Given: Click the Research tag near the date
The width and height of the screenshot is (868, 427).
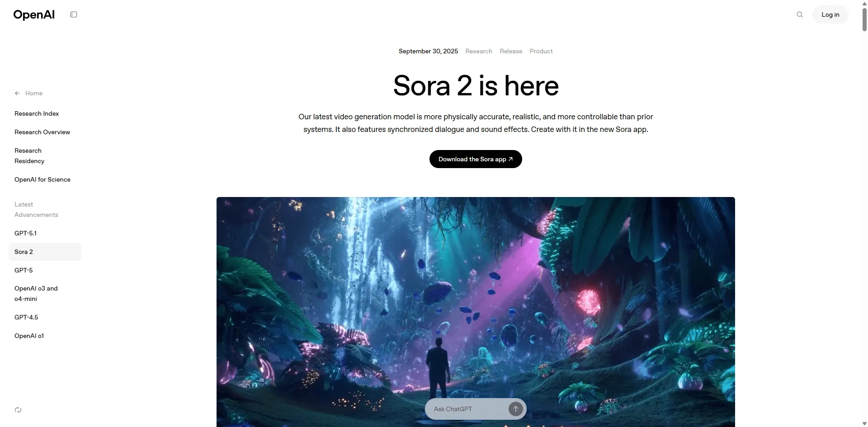Looking at the screenshot, I should coord(479,51).
